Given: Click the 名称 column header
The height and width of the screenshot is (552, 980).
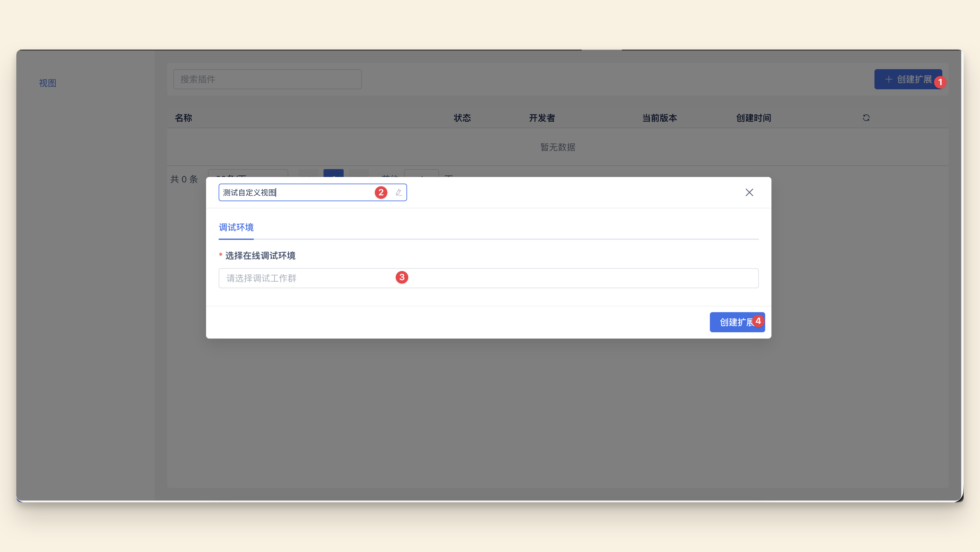Looking at the screenshot, I should coord(183,118).
